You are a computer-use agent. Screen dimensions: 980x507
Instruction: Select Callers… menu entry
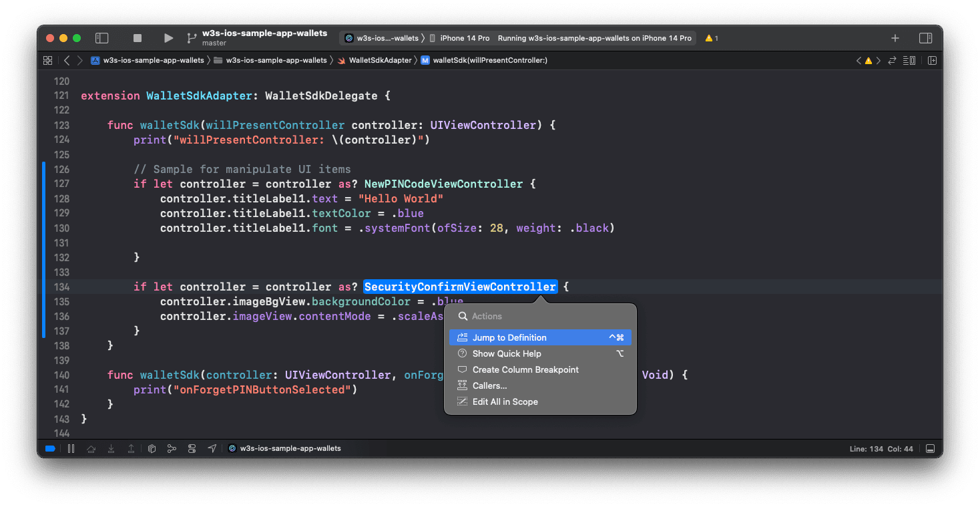tap(540, 385)
